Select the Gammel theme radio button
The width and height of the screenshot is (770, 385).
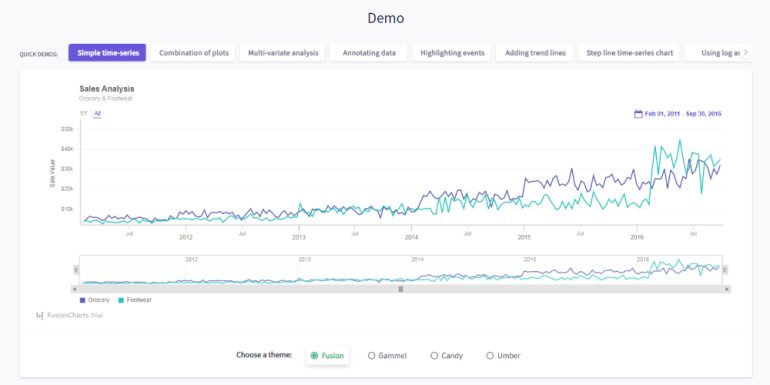click(371, 356)
